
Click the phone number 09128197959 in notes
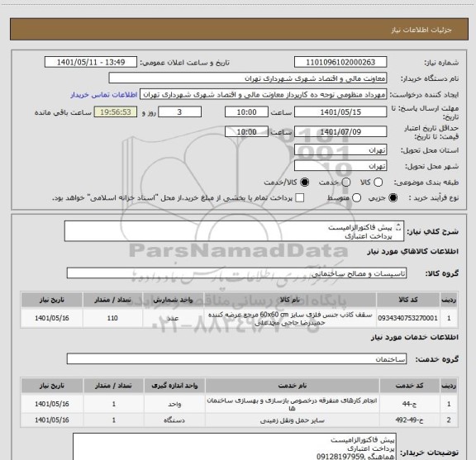pos(340,457)
